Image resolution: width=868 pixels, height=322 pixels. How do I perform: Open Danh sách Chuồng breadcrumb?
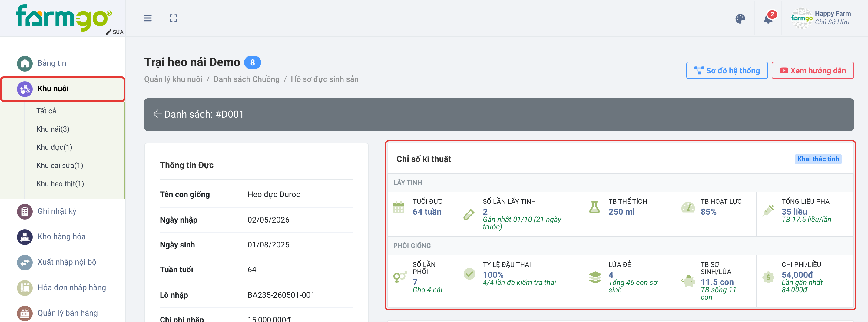(246, 79)
